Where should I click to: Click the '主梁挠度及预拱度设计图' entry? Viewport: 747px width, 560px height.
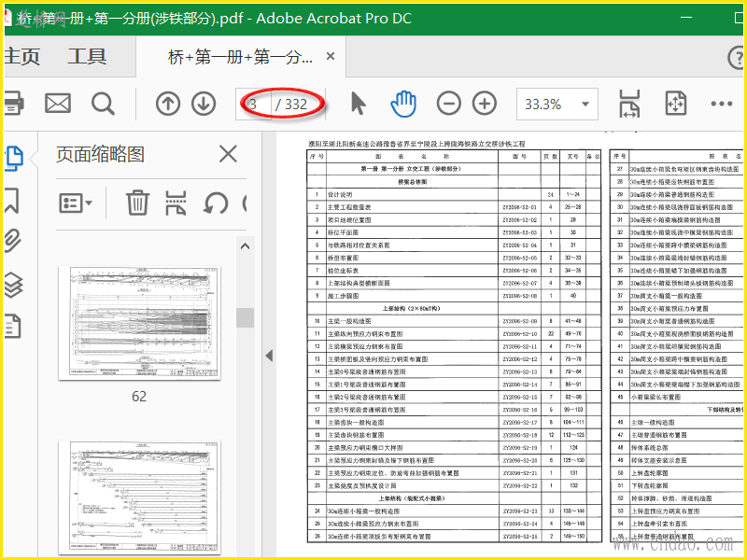[362, 485]
